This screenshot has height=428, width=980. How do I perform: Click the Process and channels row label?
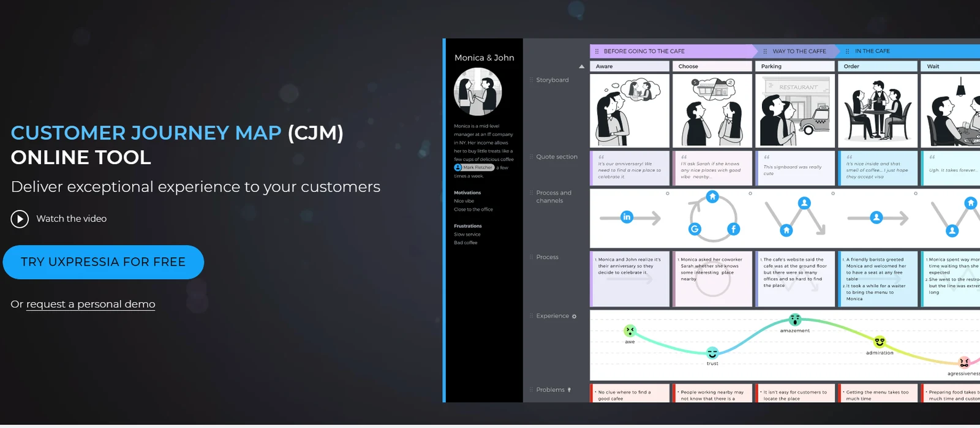tap(554, 197)
